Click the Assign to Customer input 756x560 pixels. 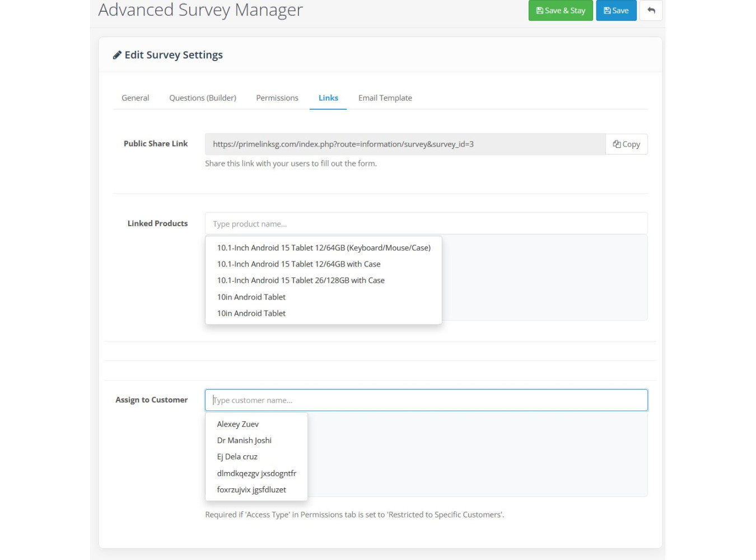coord(426,400)
